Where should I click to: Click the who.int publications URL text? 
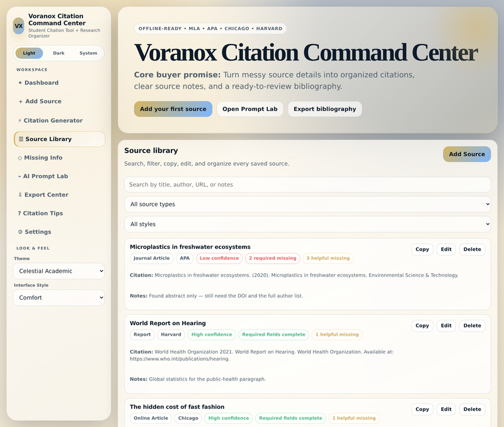pos(180,359)
